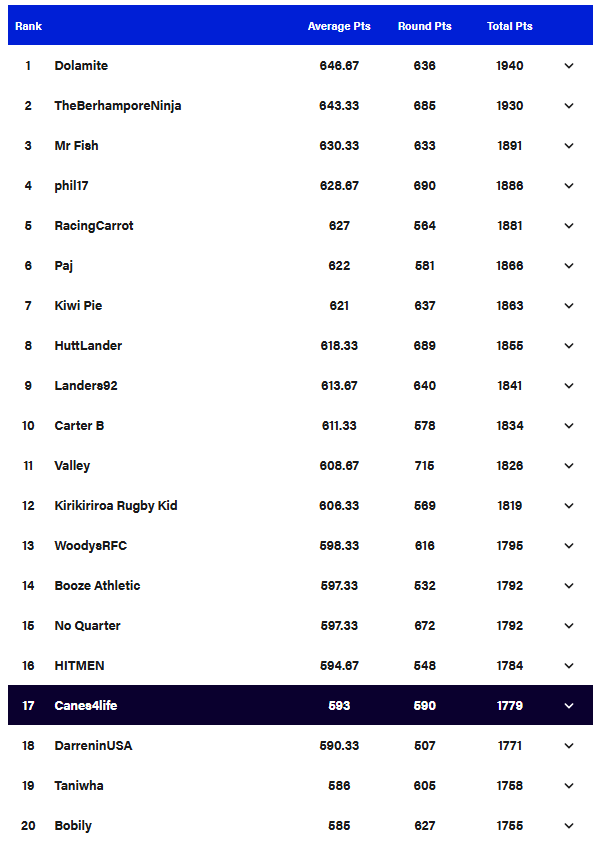Sort by the Round Pts column header

pyautogui.click(x=424, y=26)
